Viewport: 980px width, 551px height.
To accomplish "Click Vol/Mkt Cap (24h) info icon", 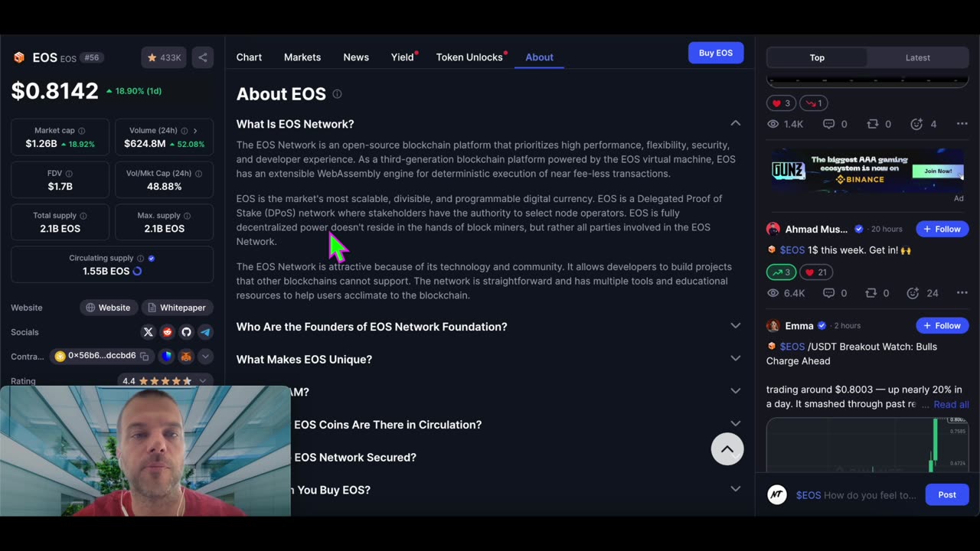I will click(198, 174).
